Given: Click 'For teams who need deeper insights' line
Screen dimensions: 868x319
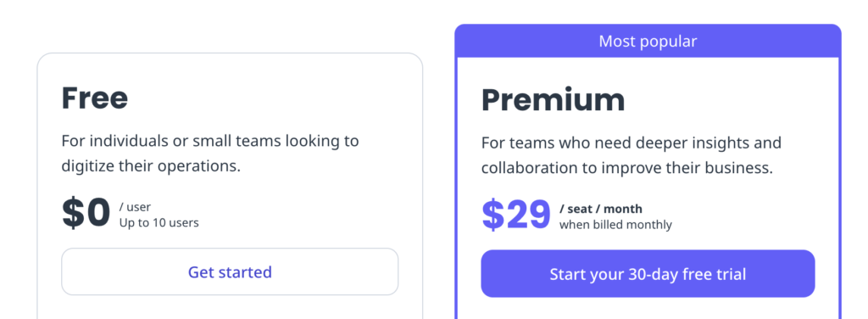Looking at the screenshot, I should (631, 143).
